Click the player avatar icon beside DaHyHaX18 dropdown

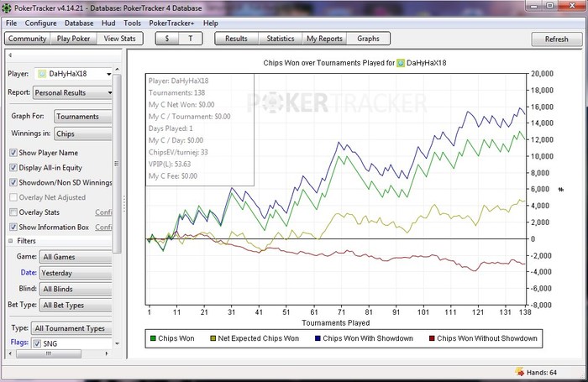(42, 74)
